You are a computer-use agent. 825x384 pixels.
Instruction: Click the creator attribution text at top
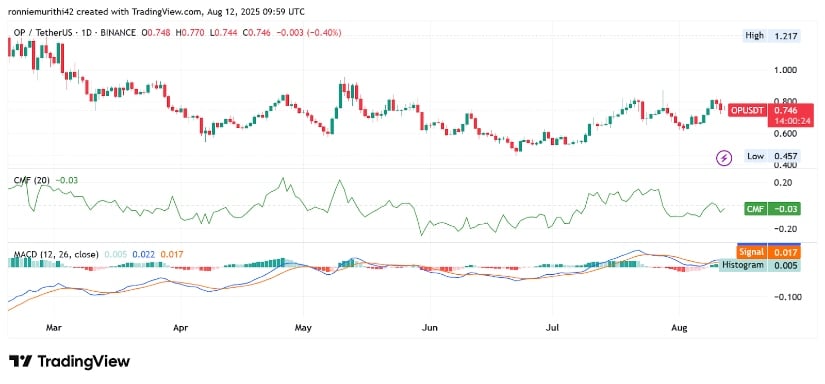tap(157, 11)
